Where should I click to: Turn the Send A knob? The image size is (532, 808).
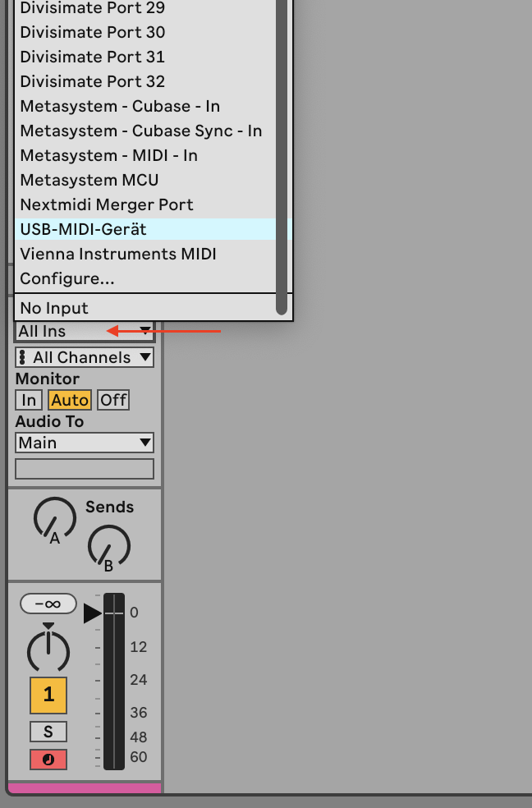pos(54,518)
